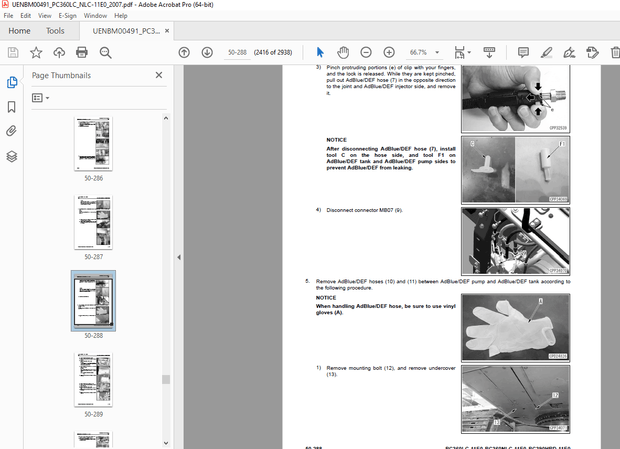This screenshot has height=449, width=620.
Task: Click the vinyl glove image in document
Action: pos(516,328)
